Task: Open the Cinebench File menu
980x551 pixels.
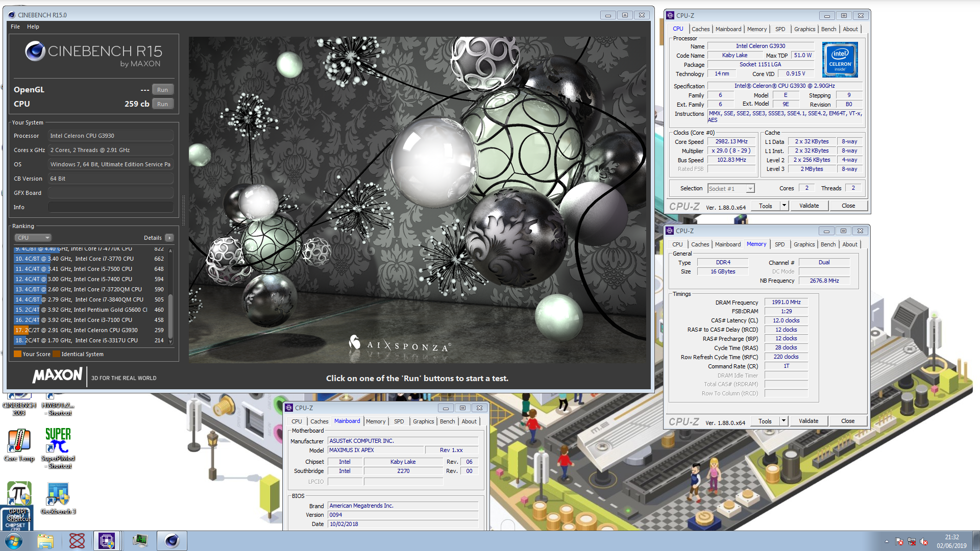Action: click(x=15, y=27)
